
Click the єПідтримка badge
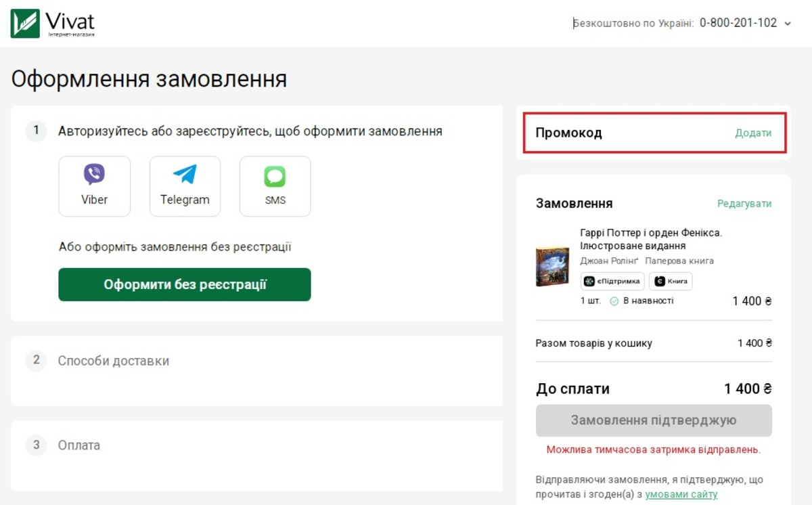(612, 281)
